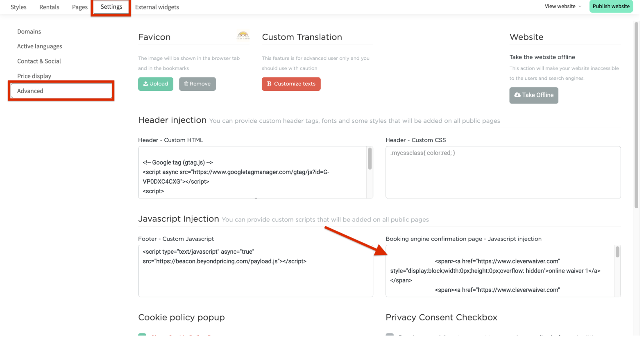Select Contact & Social in sidebar

click(39, 61)
